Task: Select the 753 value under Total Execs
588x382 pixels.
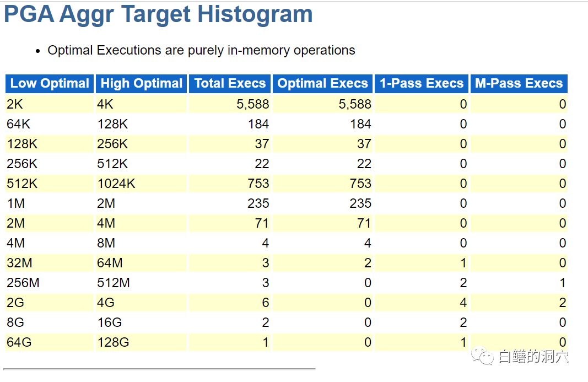Action: (258, 184)
